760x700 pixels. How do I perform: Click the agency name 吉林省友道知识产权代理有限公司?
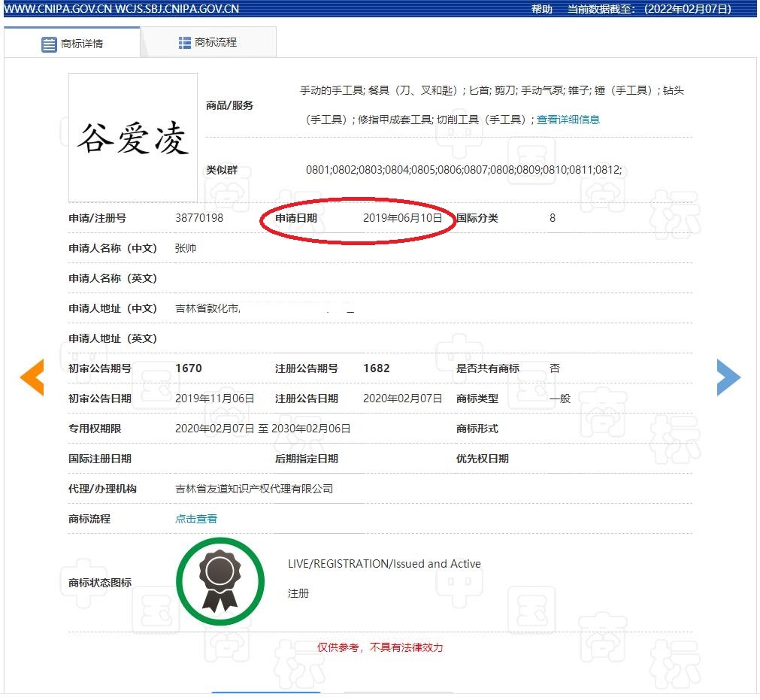click(254, 489)
